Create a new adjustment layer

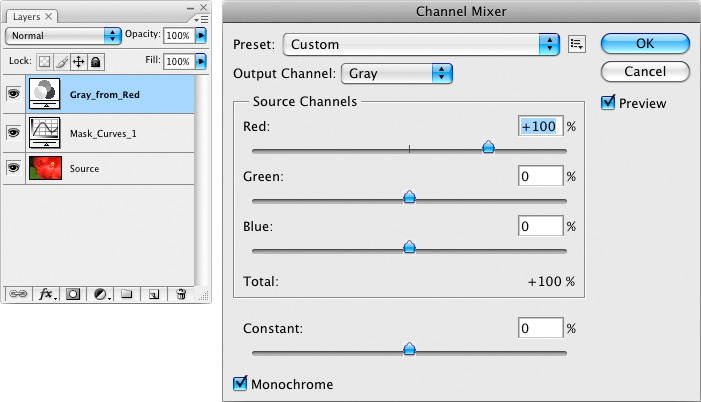pos(101,295)
